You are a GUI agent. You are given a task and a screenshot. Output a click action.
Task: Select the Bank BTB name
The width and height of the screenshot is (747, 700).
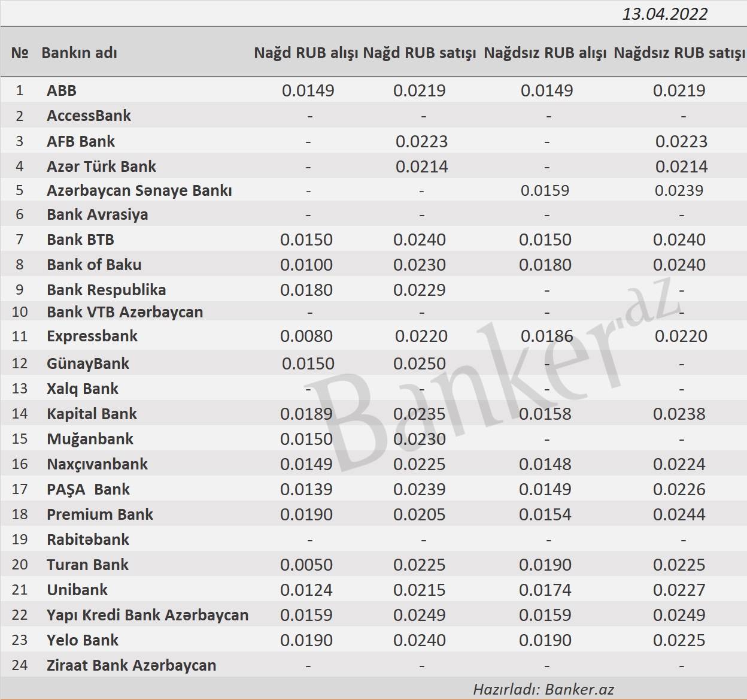click(x=80, y=240)
